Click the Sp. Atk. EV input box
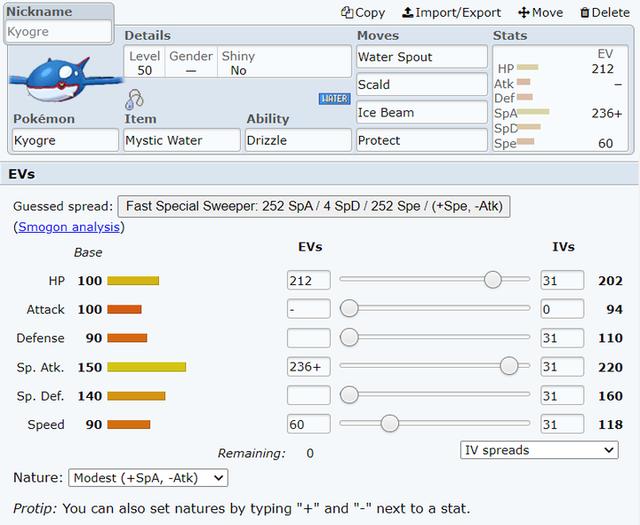The width and height of the screenshot is (640, 525). (309, 367)
